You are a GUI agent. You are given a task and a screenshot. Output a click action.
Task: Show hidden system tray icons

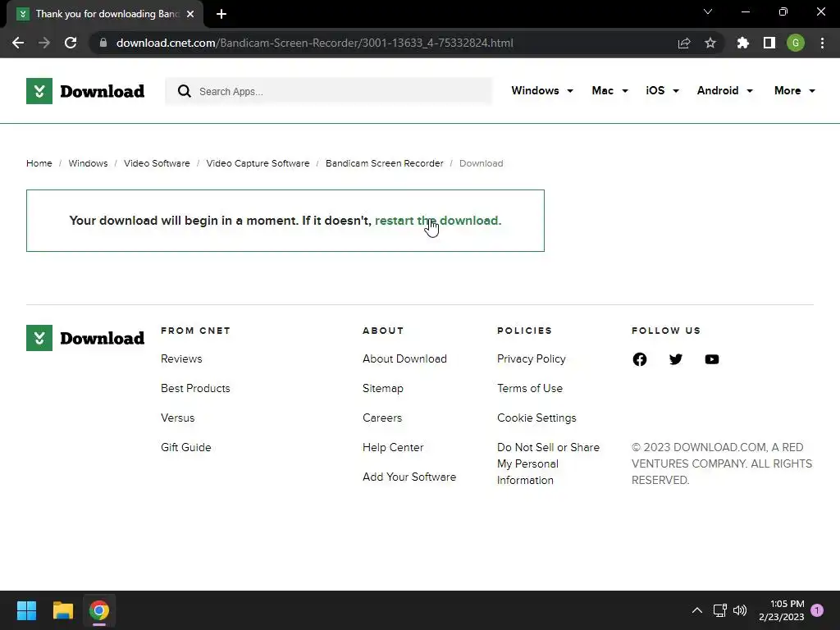pyautogui.click(x=697, y=610)
